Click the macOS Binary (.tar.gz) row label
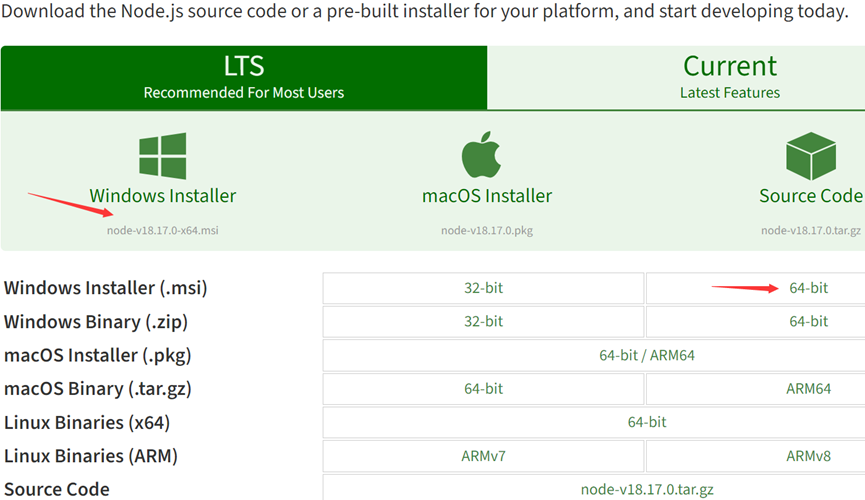Screen dimensions: 865x500 [98, 389]
